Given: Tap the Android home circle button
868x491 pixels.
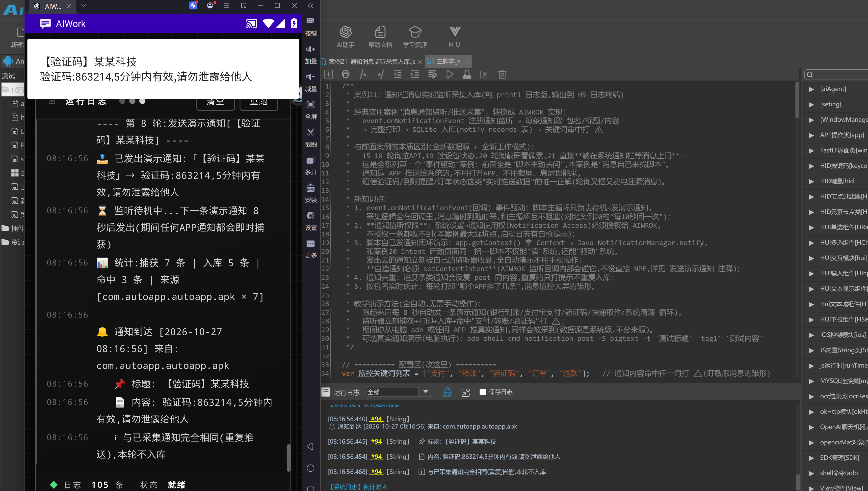Looking at the screenshot, I should click(310, 468).
